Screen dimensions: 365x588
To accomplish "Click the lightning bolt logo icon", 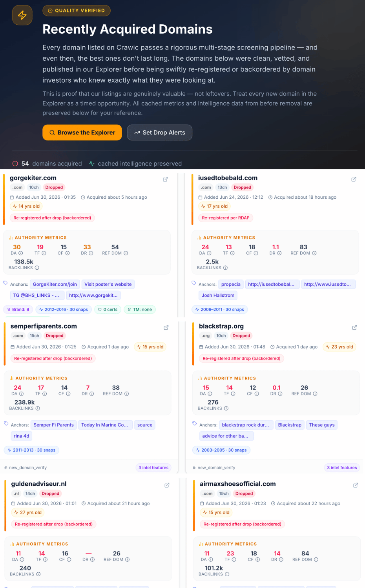I will pos(22,15).
